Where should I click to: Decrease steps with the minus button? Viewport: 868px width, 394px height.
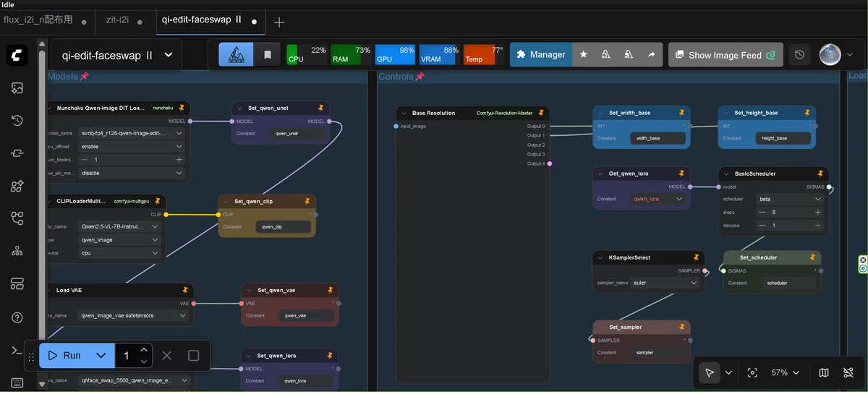click(762, 212)
